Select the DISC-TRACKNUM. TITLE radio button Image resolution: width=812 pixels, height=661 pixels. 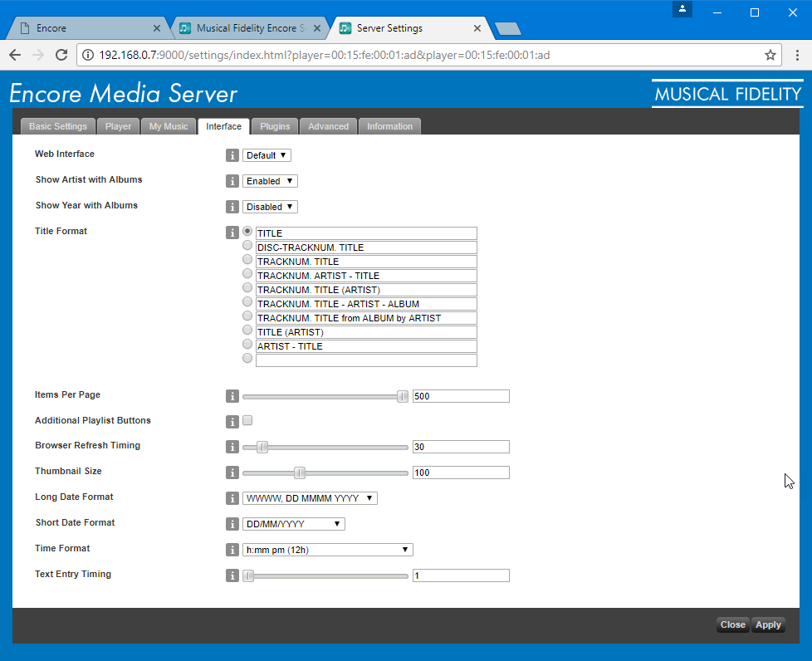coord(247,246)
